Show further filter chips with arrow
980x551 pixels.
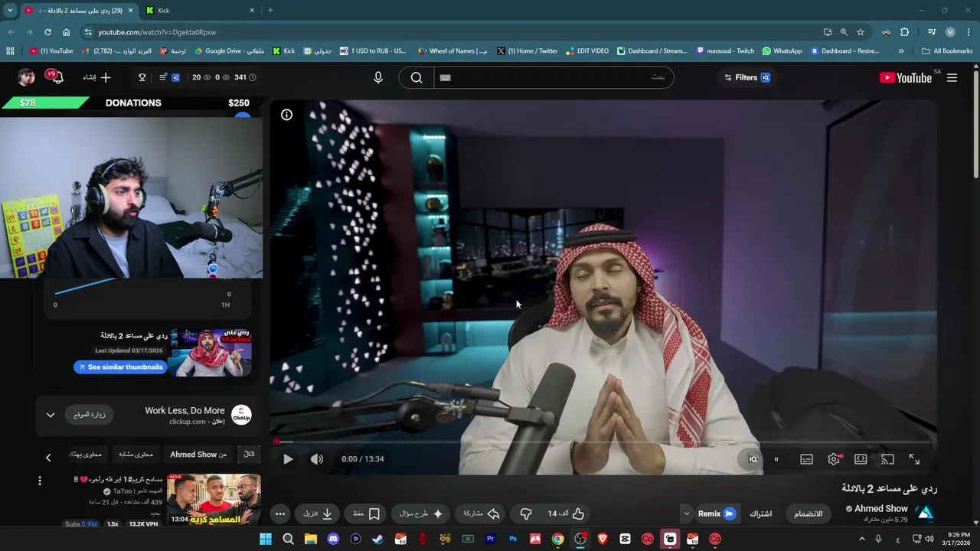48,458
